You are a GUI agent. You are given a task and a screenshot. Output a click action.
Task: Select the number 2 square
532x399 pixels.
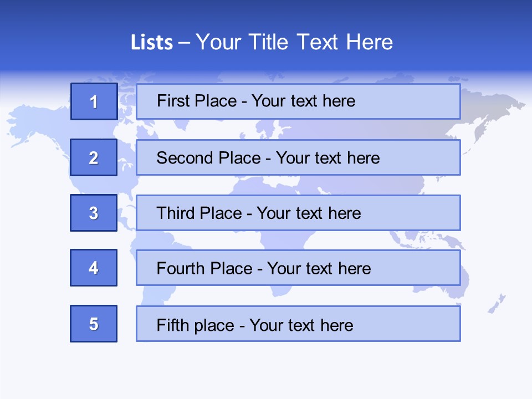[94, 157]
